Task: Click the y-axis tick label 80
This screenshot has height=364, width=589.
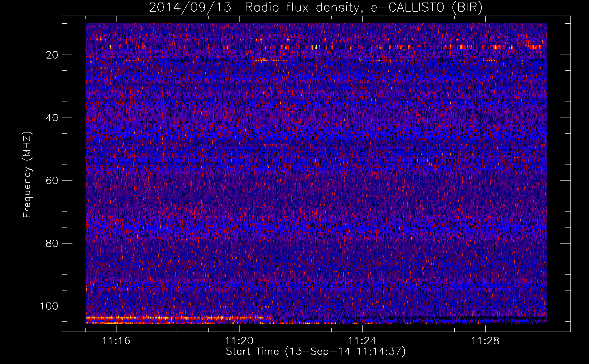Action: pyautogui.click(x=52, y=244)
